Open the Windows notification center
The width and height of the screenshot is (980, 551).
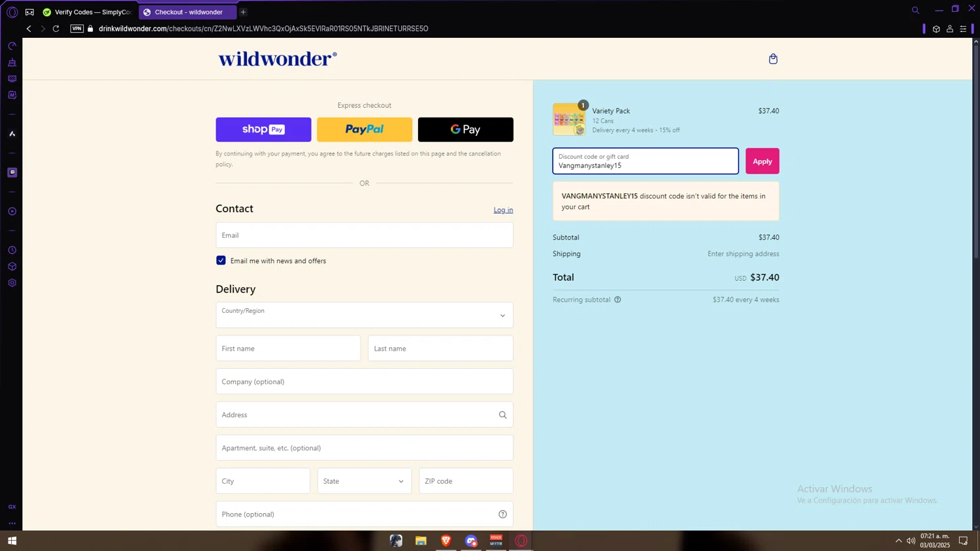[x=963, y=541]
